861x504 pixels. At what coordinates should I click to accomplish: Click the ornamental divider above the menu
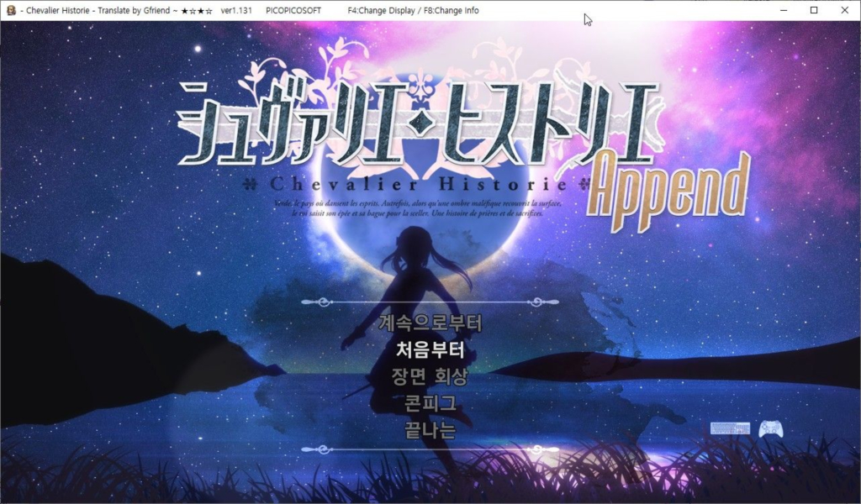point(430,301)
